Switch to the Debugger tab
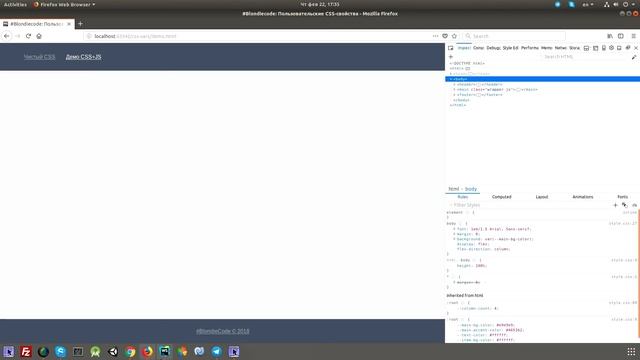Viewport: 640px width, 360px height. (493, 48)
